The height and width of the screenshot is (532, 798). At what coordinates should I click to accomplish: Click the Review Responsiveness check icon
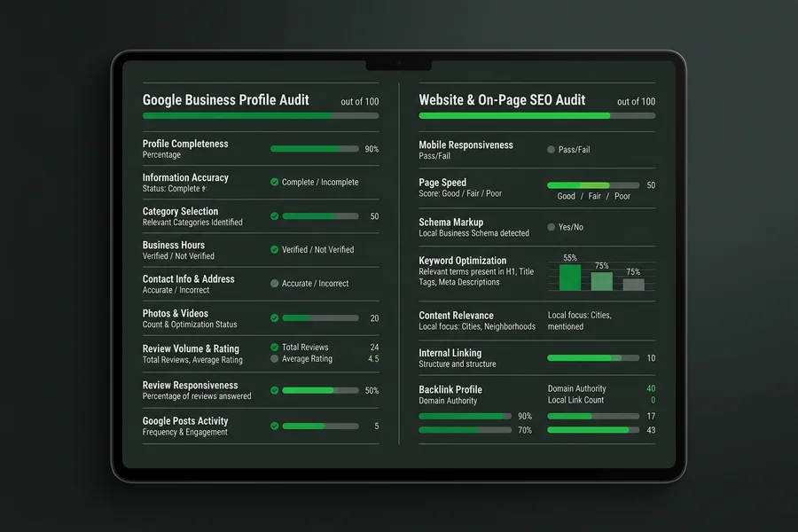pos(274,390)
